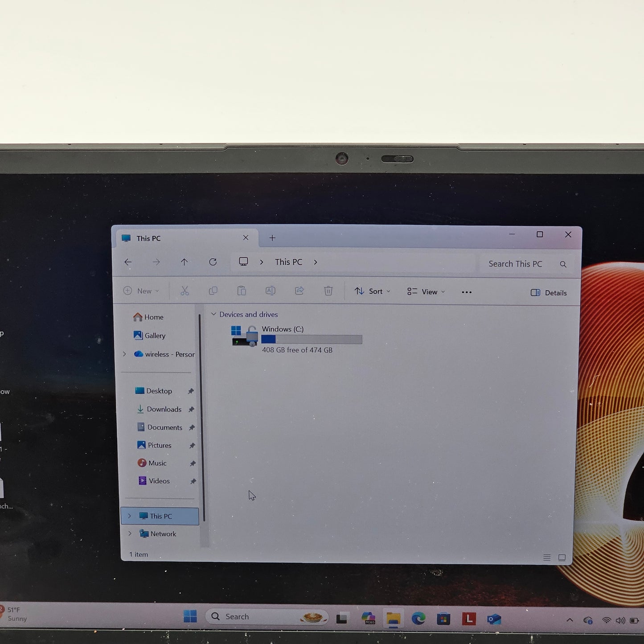Switch to details list view layout
Image resolution: width=644 pixels, height=644 pixels.
coord(547,558)
